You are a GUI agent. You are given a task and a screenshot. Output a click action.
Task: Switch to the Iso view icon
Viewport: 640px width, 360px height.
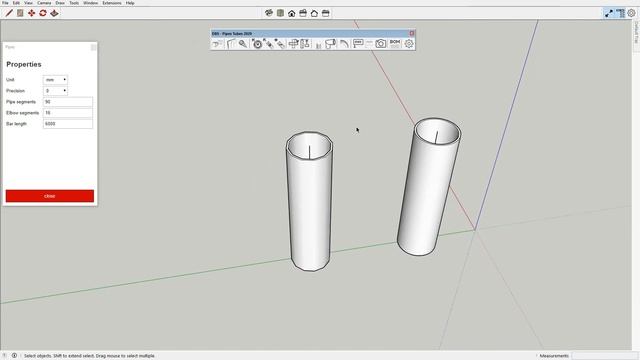(269, 13)
